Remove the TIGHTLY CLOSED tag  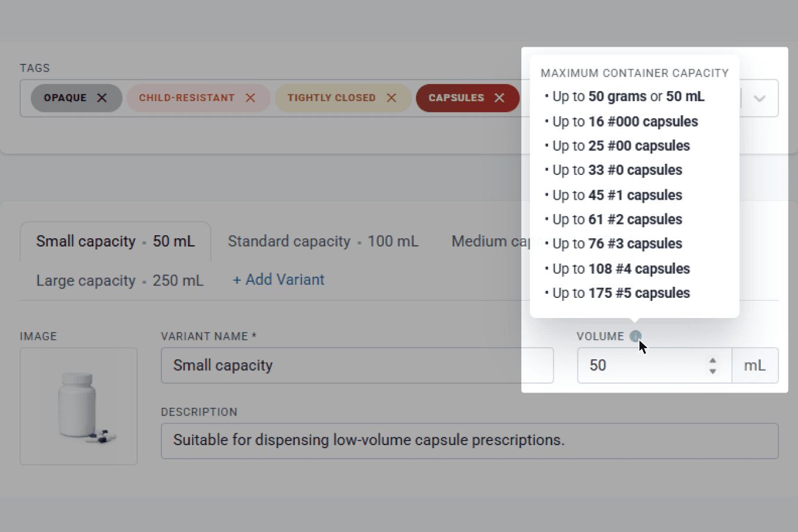tap(391, 98)
